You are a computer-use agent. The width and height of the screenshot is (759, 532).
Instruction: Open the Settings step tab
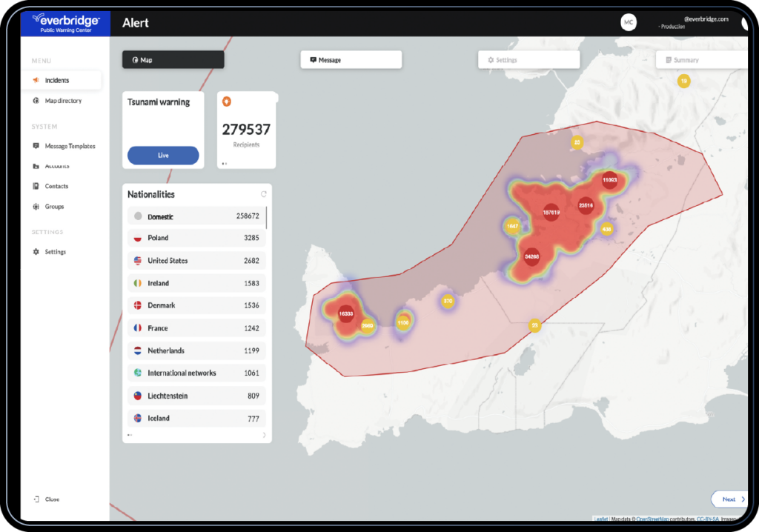[x=528, y=60]
